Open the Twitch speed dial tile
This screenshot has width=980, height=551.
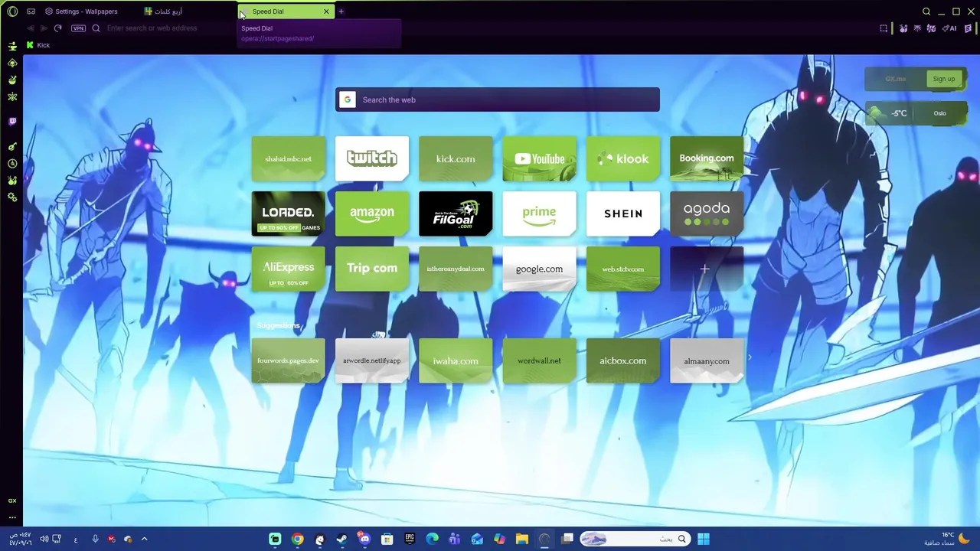[372, 159]
